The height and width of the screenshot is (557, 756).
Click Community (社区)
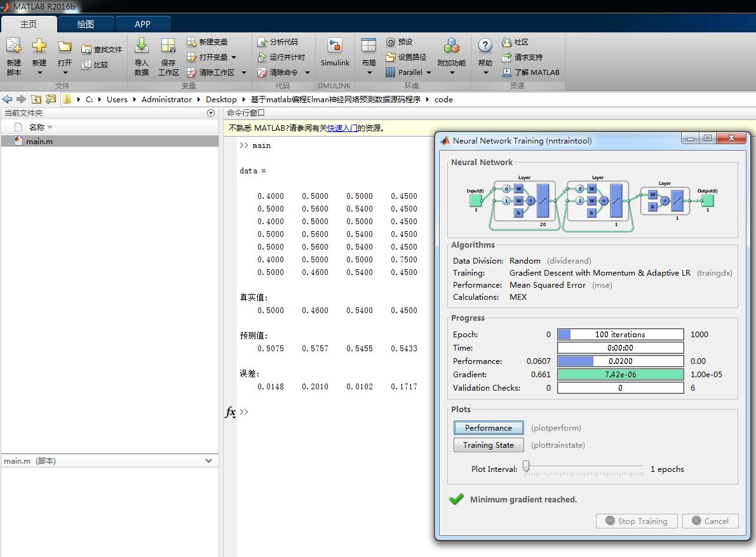click(515, 42)
